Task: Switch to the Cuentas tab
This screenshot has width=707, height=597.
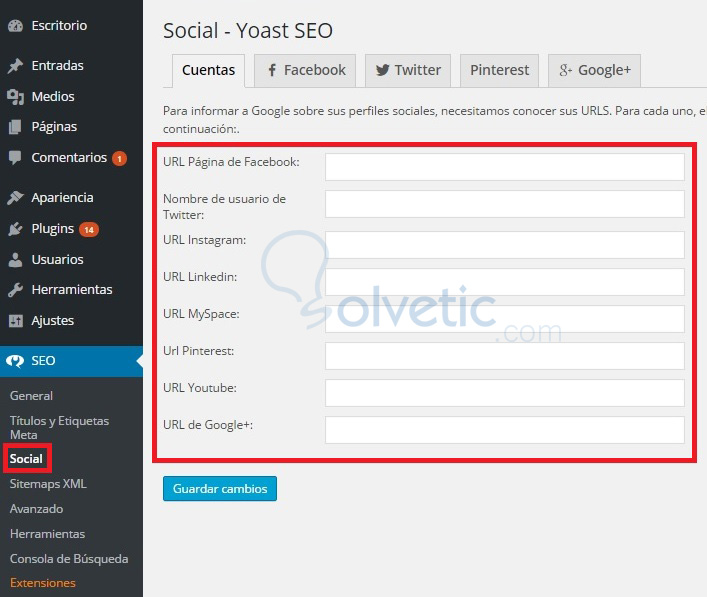Action: tap(208, 70)
